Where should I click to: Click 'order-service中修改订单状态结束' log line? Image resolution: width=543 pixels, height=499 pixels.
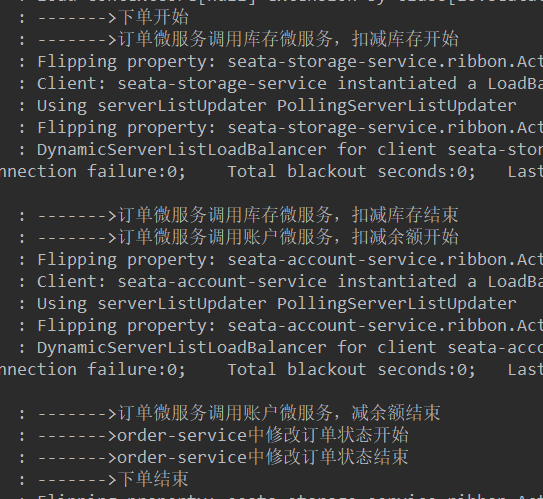pyautogui.click(x=214, y=457)
